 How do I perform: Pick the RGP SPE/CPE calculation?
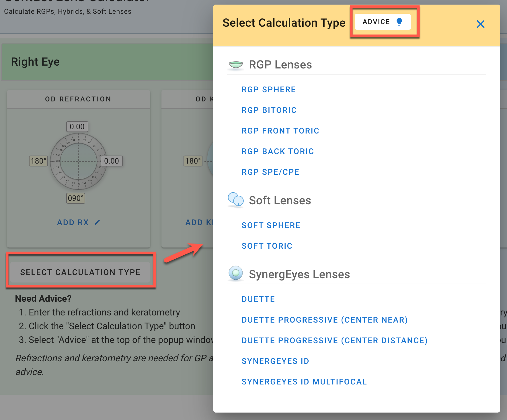[x=270, y=172]
